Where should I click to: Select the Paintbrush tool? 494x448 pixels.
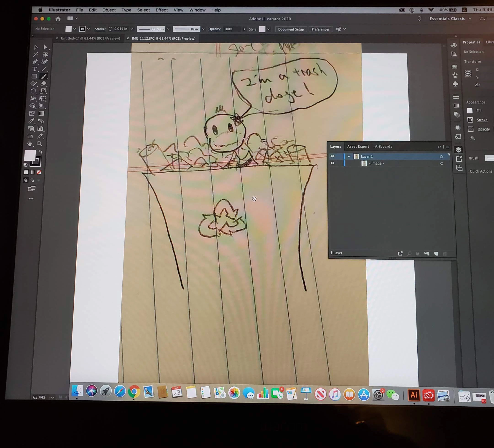point(44,76)
